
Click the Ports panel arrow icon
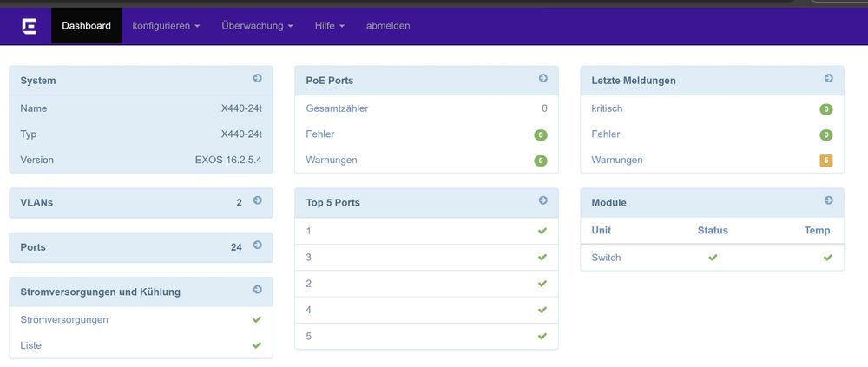point(258,245)
